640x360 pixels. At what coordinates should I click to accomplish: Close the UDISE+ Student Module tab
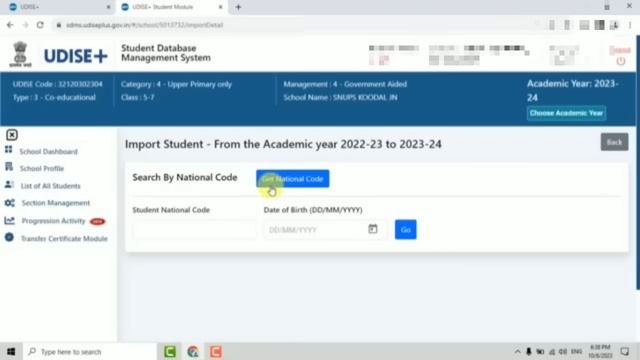[x=220, y=7]
